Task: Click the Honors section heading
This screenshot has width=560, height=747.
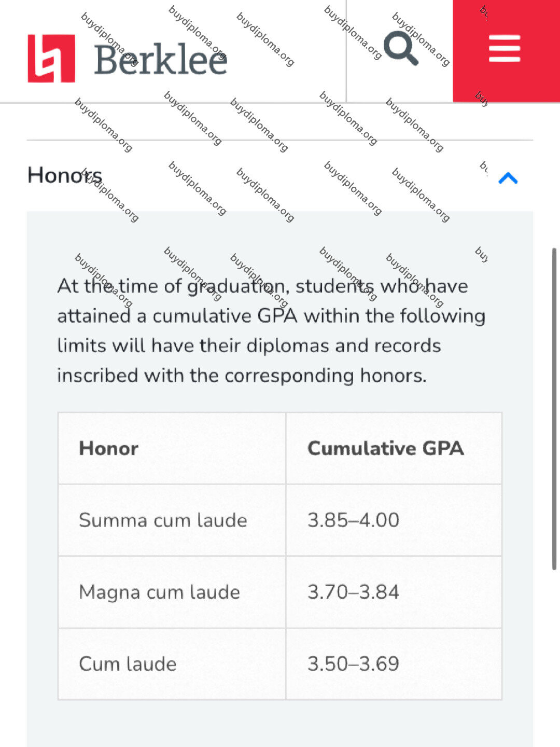Action: click(x=65, y=175)
